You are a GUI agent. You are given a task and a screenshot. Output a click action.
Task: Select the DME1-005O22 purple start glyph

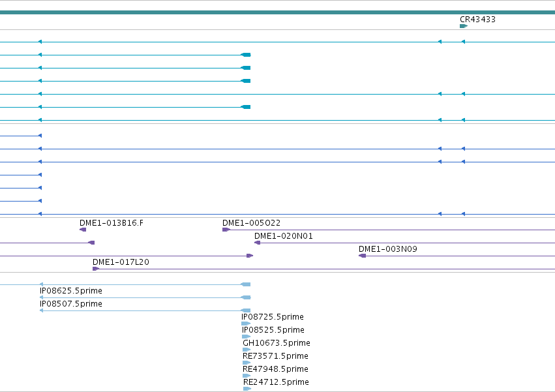click(x=226, y=230)
